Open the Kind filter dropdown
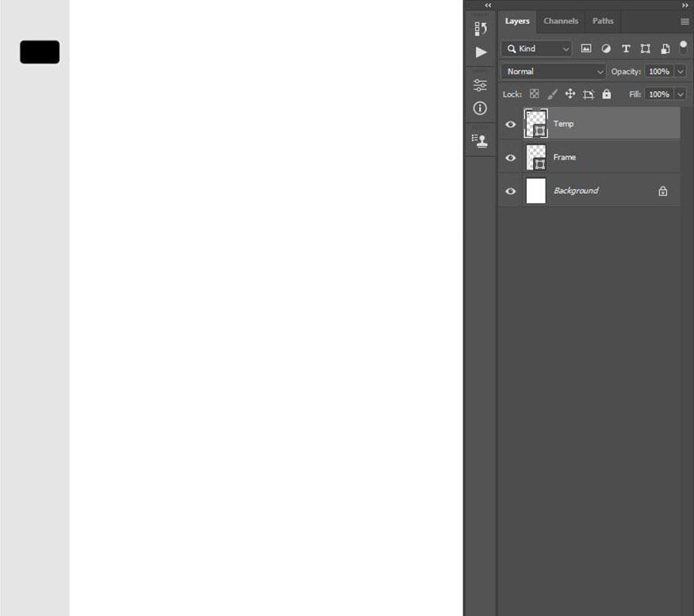 point(536,48)
